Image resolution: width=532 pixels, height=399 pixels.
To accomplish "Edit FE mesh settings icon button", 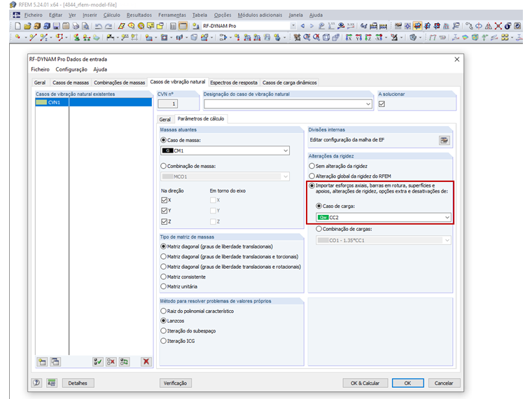I will [x=444, y=140].
